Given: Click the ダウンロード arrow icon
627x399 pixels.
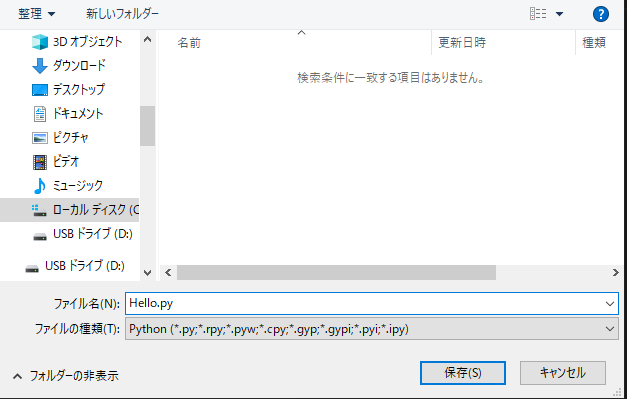Looking at the screenshot, I should (x=40, y=66).
